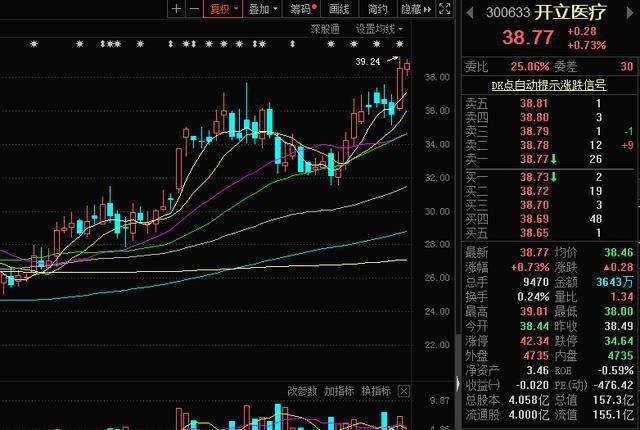Click the DK点自动提示涨跌信号 link
The width and height of the screenshot is (640, 430).
[x=547, y=85]
